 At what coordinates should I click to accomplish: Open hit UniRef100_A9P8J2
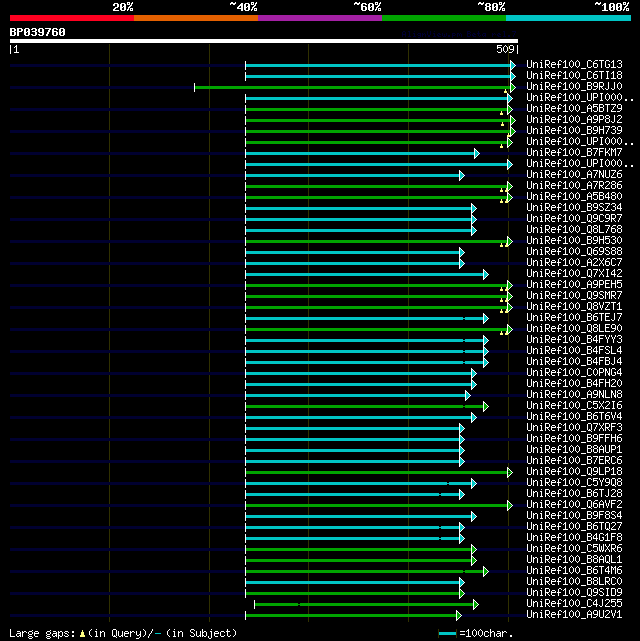point(574,120)
